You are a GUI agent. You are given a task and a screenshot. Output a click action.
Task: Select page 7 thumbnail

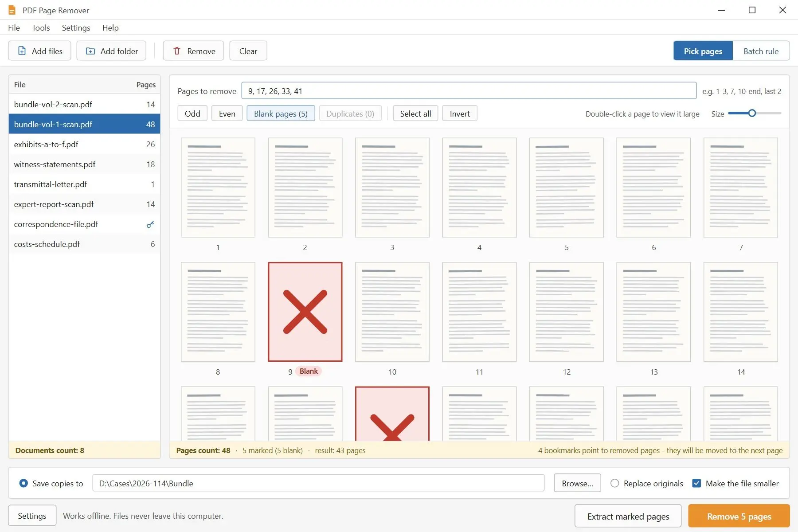741,188
